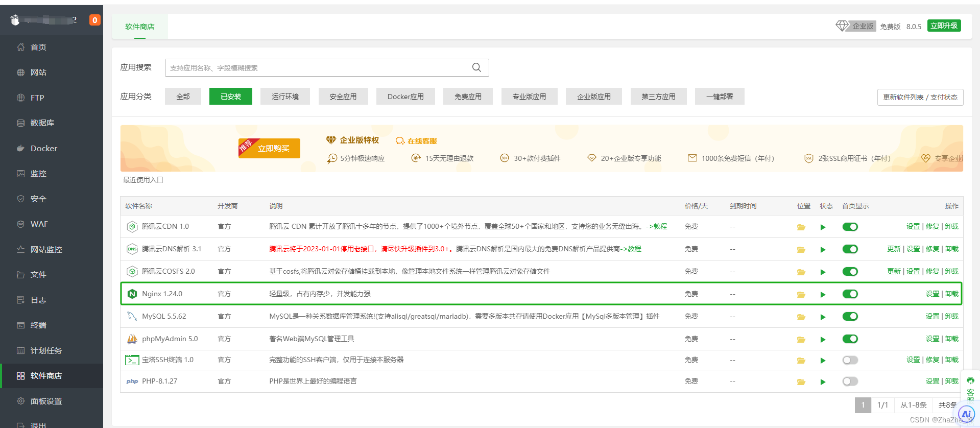The image size is (980, 428).
Task: Toggle homepage display for 腾讯云CDN 1.0
Action: click(850, 227)
